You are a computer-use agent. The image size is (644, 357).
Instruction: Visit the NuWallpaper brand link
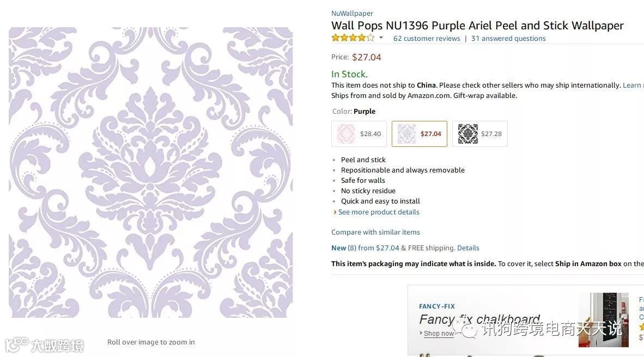[352, 14]
